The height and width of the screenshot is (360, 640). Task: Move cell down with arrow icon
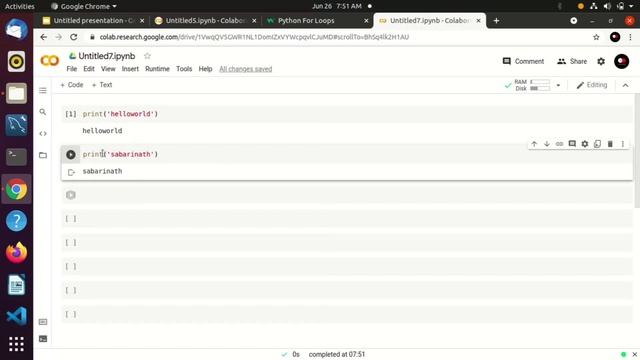pyautogui.click(x=547, y=144)
